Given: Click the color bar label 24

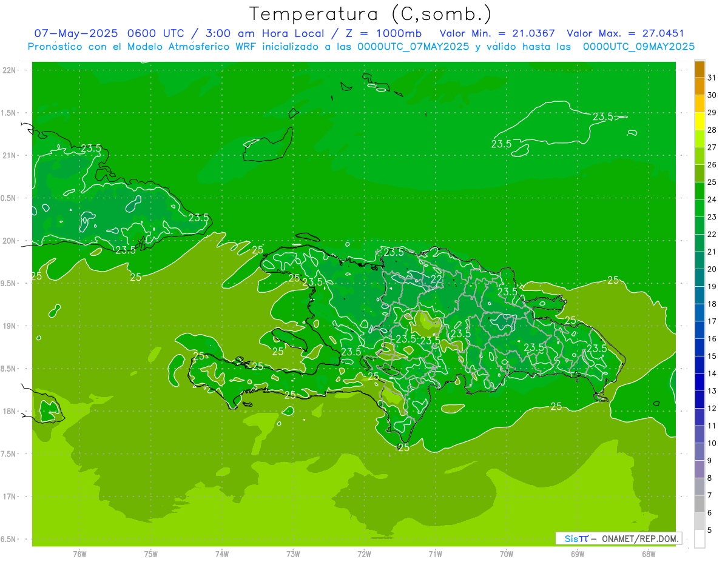Looking at the screenshot, I should coord(712,199).
